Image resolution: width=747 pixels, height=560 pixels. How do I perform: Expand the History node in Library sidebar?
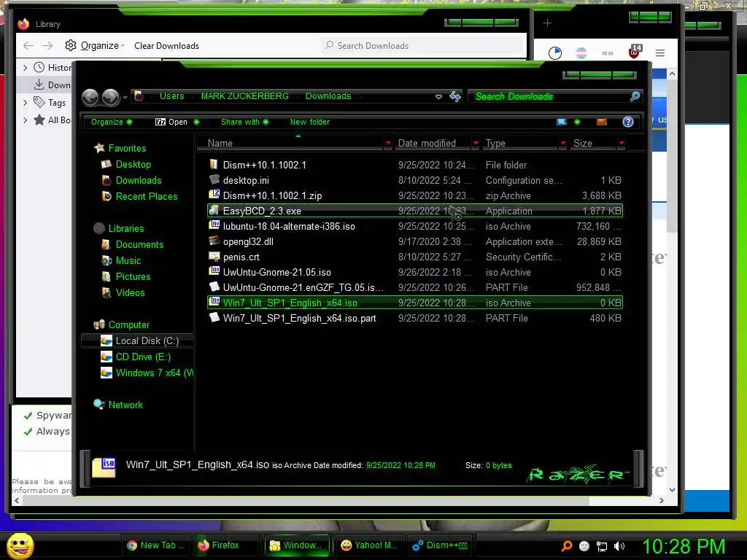26,68
